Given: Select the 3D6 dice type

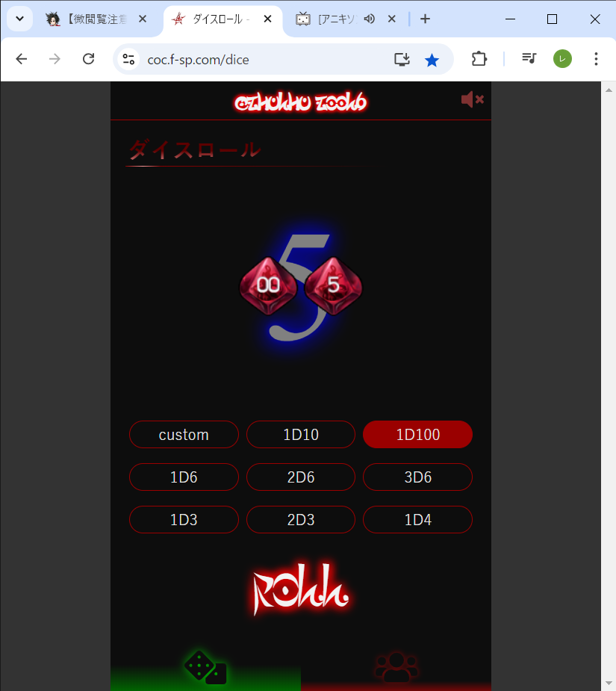Looking at the screenshot, I should click(417, 477).
